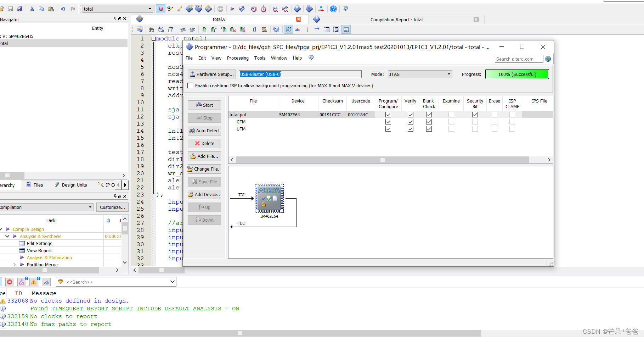Open Find using the binoculars icon
644x338 pixels.
tap(151, 29)
